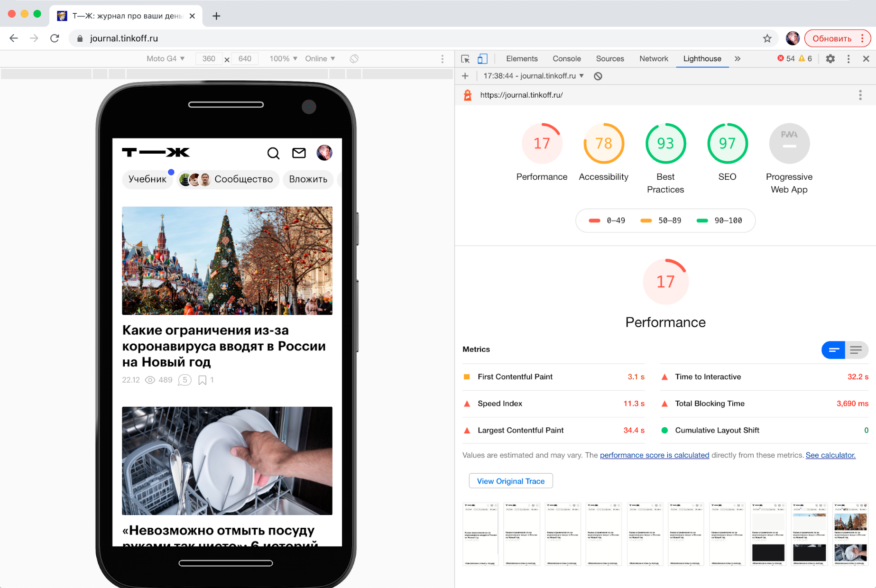Close the Т—Ж browser tab
The width and height of the screenshot is (876, 588).
point(192,16)
